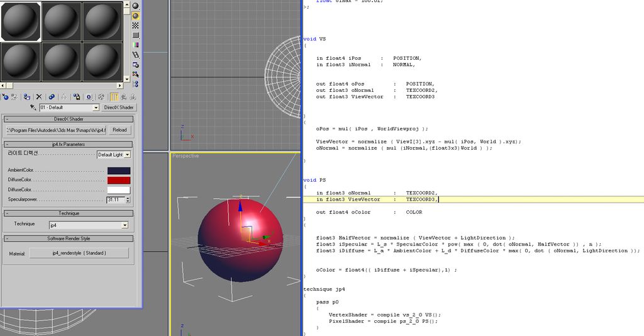Click the 'pass p0' code line
This screenshot has width=644, height=336.
[x=327, y=302]
